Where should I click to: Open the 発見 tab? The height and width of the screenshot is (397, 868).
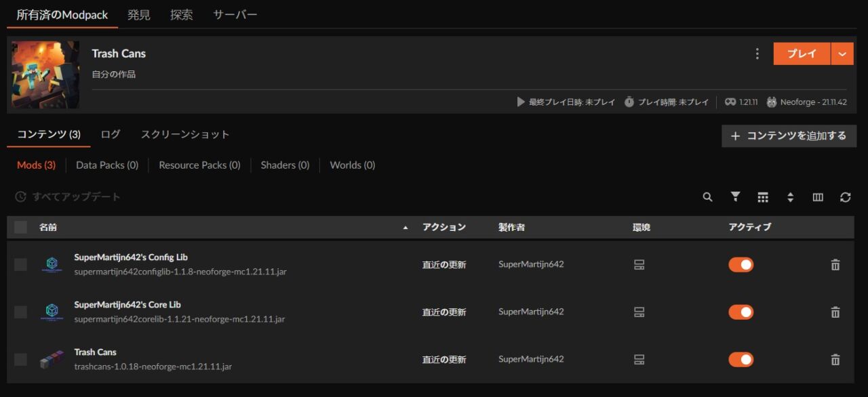tap(139, 15)
